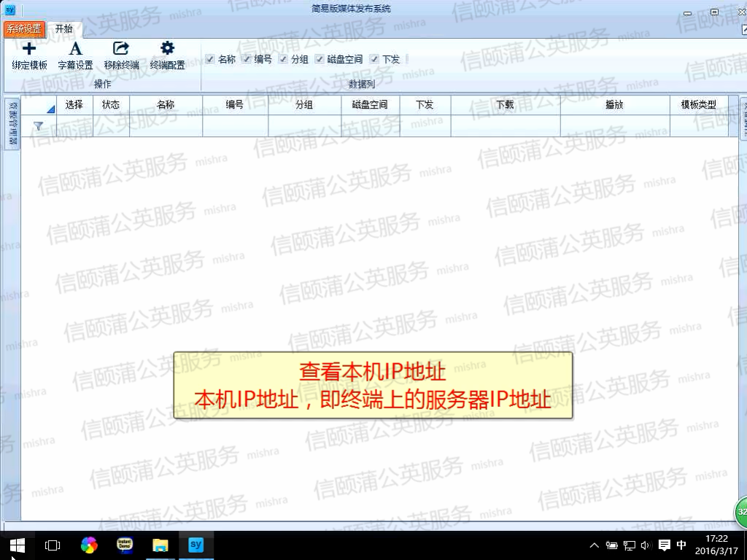The width and height of the screenshot is (747, 560).
Task: Disable the 下发 column checkbox
Action: click(x=374, y=59)
